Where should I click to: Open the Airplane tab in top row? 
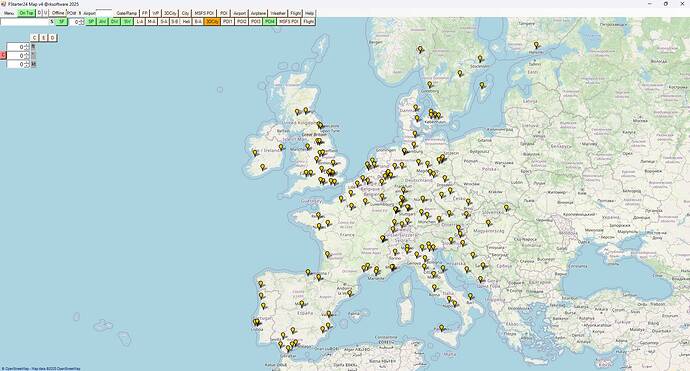(258, 13)
